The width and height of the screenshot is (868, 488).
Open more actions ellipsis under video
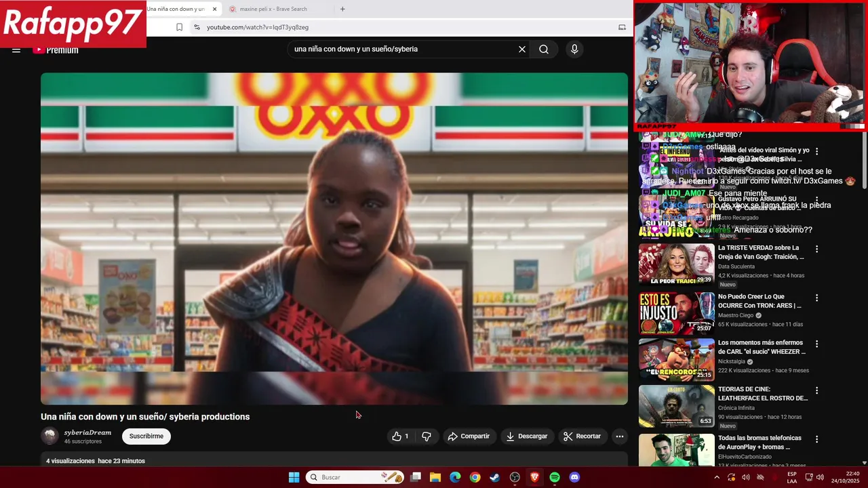tap(620, 436)
